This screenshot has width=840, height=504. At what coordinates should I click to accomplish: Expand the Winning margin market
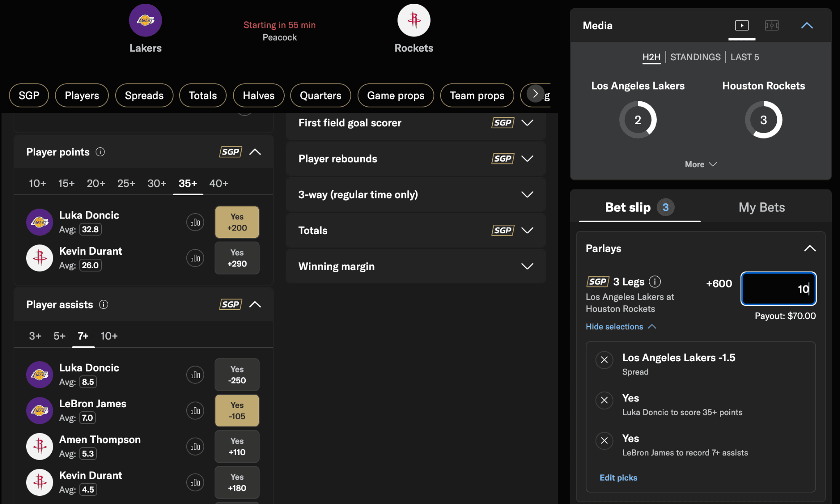click(x=527, y=267)
